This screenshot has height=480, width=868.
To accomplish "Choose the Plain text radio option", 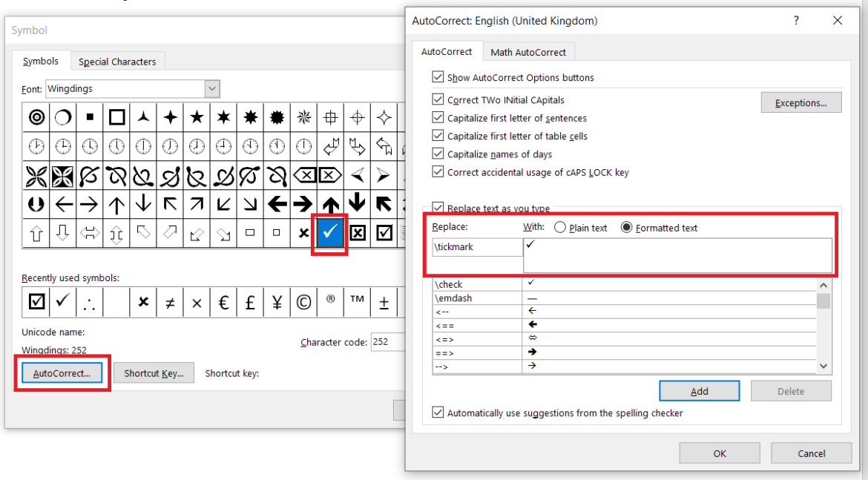I will point(560,228).
